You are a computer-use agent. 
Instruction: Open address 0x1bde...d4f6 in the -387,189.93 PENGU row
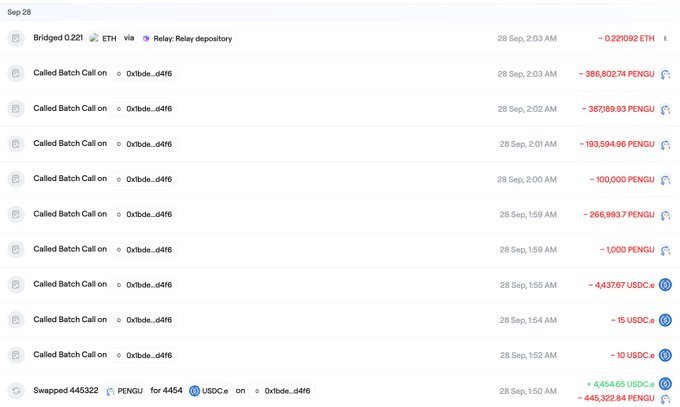144,109
